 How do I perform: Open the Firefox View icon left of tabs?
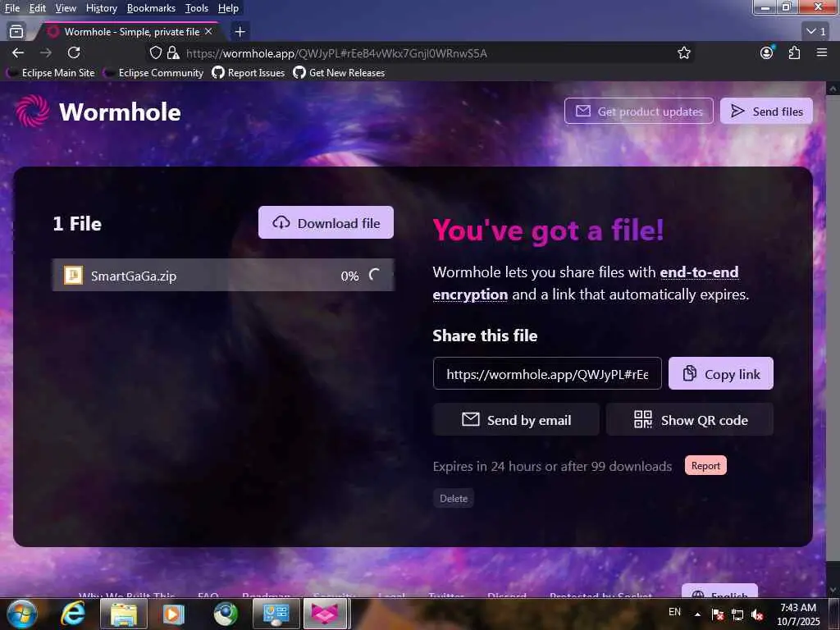pos(16,32)
